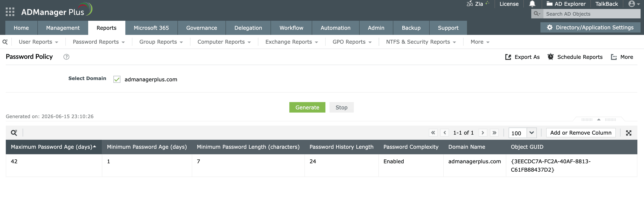This screenshot has height=205, width=644.
Task: Open the apps grid launcher icon
Action: coord(10,12)
